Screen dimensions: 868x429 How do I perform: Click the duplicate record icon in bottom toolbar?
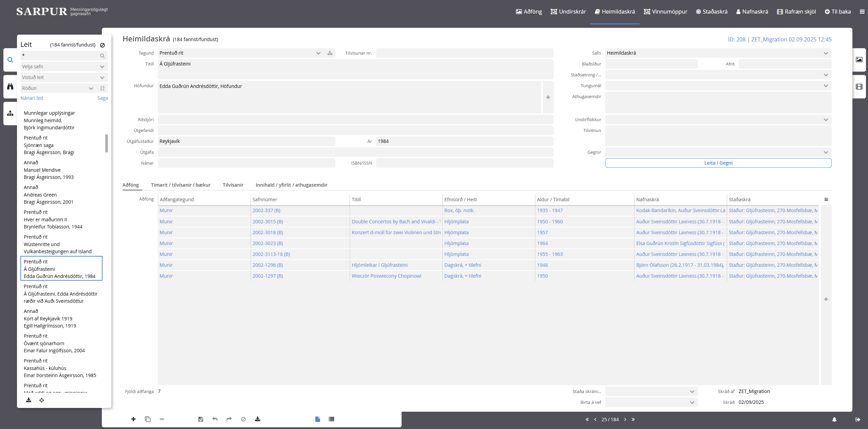148,419
